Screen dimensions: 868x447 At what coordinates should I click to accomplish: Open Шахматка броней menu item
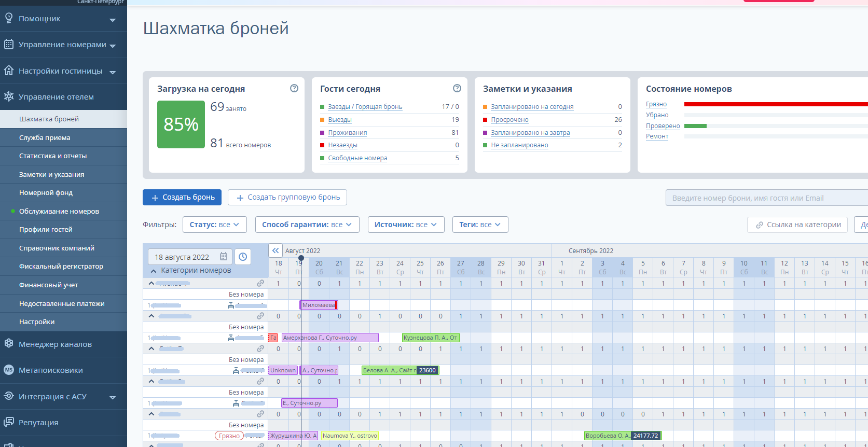coord(63,119)
